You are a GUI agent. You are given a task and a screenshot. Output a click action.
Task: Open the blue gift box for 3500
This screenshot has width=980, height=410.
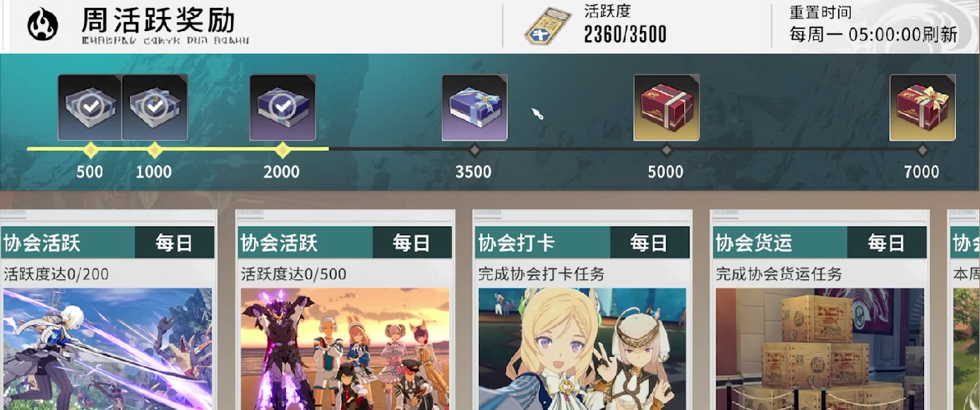pos(474,107)
